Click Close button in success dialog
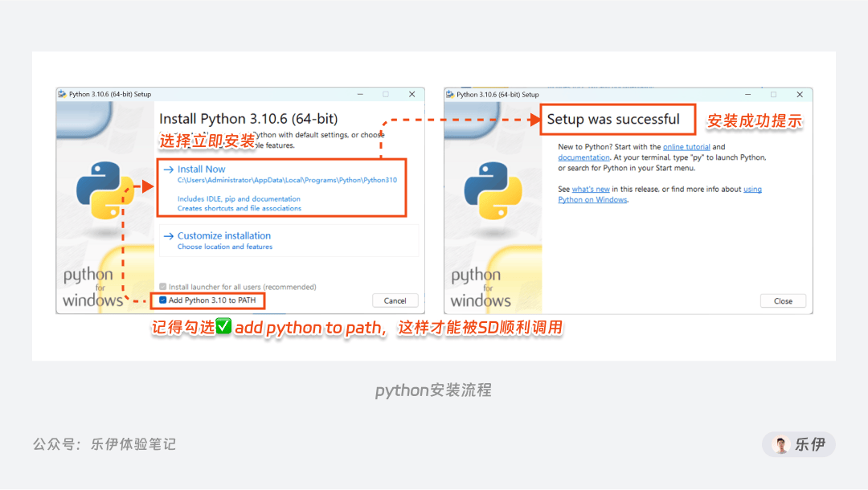Image resolution: width=868 pixels, height=490 pixels. tap(783, 301)
